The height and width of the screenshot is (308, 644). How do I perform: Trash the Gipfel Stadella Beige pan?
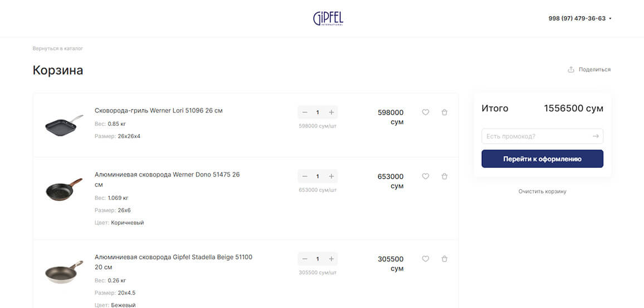coord(445,259)
